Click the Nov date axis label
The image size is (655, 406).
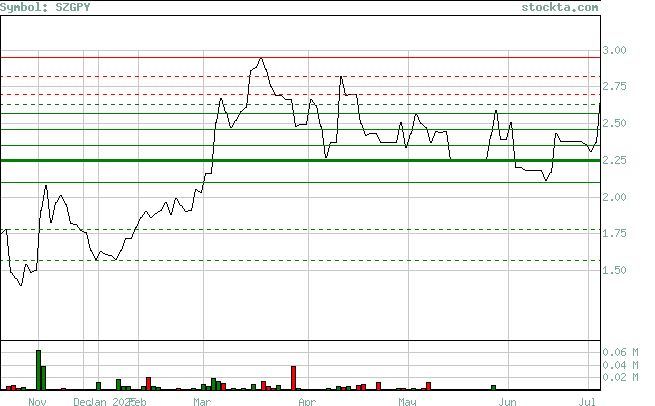[x=37, y=401]
